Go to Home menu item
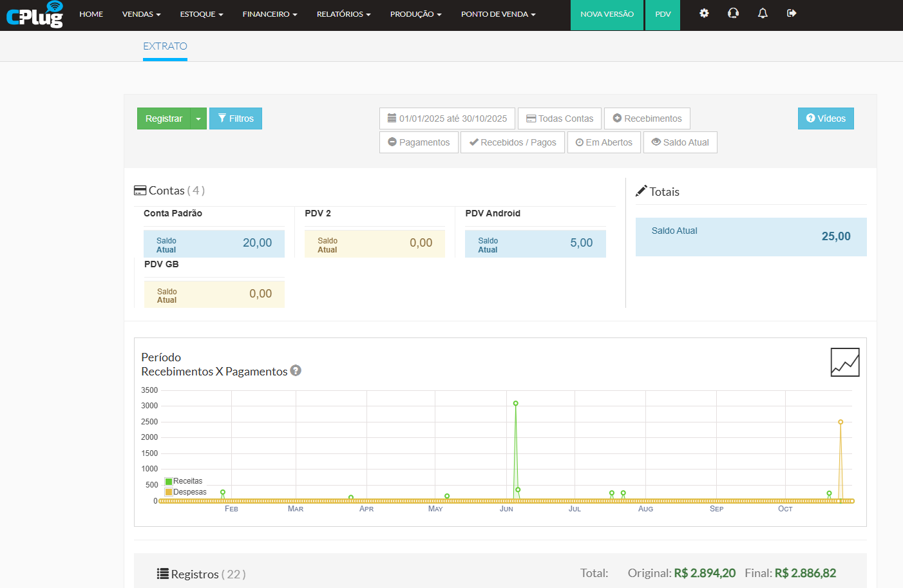Image resolution: width=903 pixels, height=588 pixels. [91, 14]
